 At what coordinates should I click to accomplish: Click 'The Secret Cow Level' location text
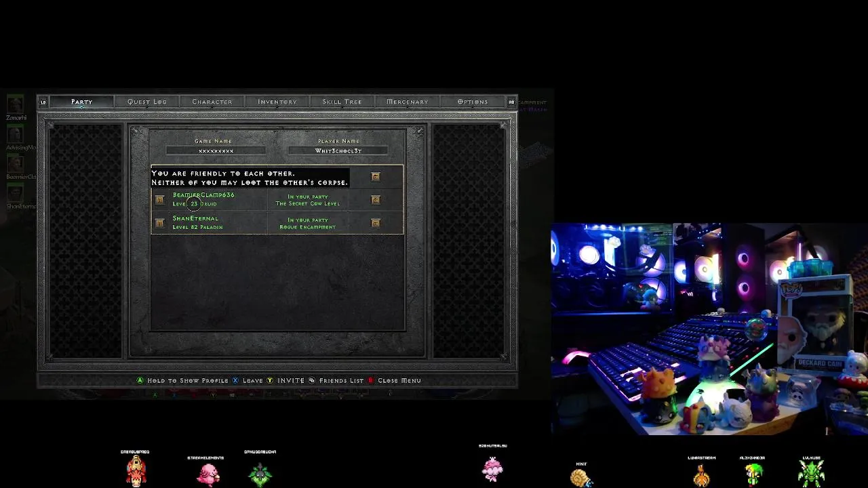click(x=308, y=203)
